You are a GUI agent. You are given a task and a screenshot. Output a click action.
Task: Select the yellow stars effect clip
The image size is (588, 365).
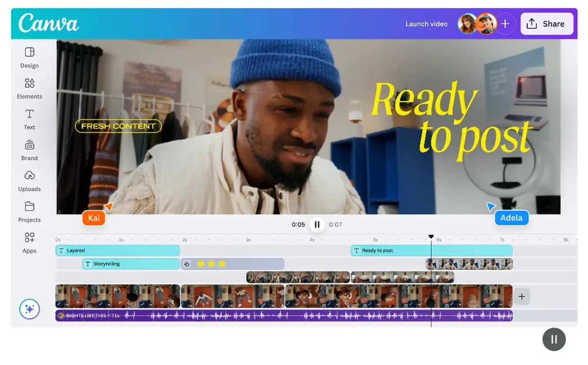point(233,264)
